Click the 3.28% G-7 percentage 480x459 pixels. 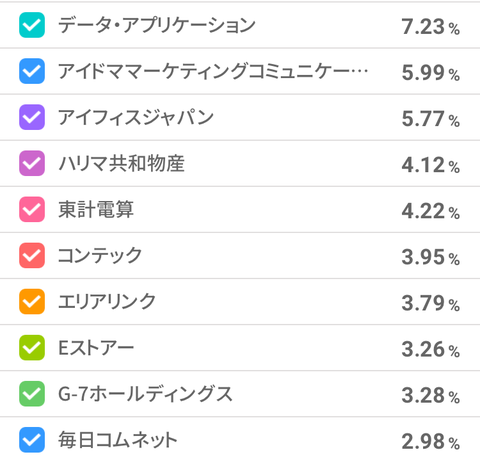431,395
